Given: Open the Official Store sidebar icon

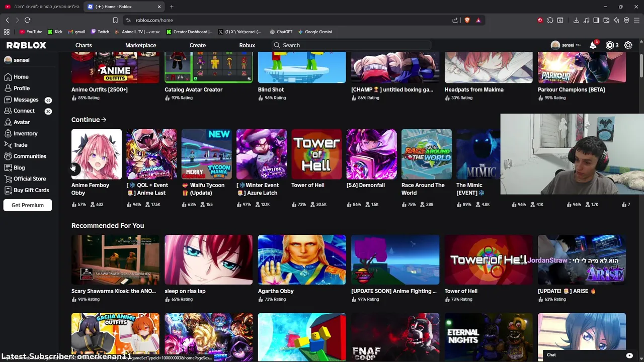Looking at the screenshot, I should coord(8,179).
